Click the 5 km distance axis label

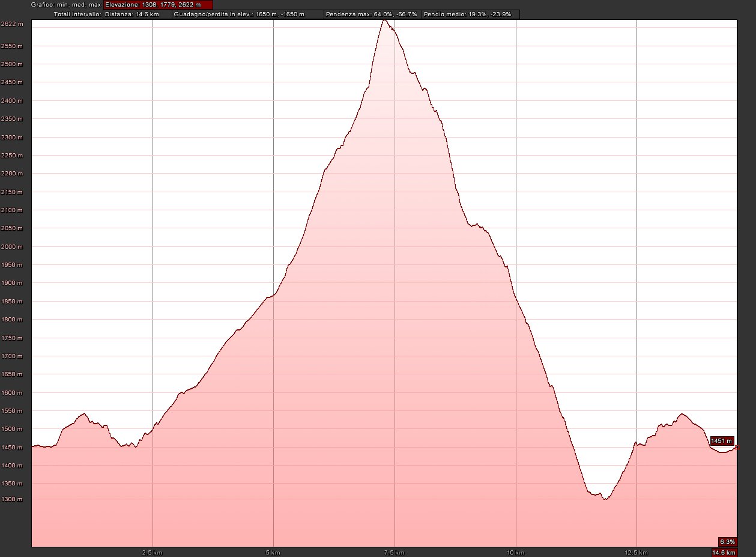click(273, 552)
